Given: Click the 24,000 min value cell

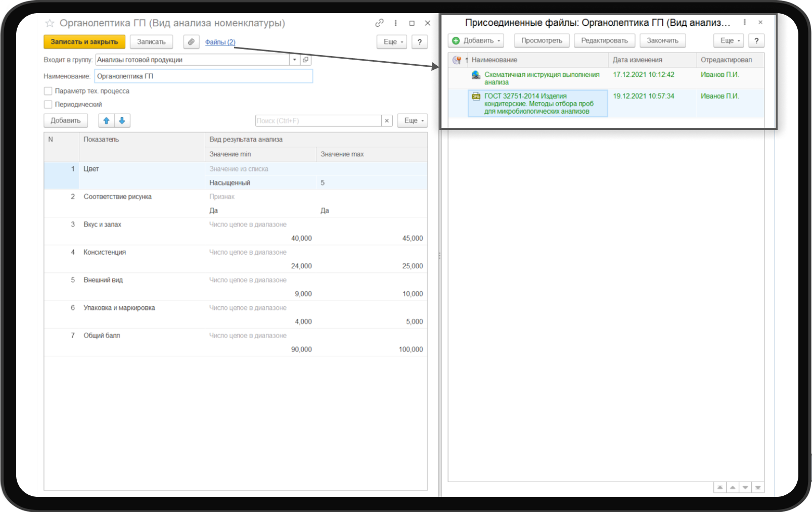Looking at the screenshot, I should (260, 266).
